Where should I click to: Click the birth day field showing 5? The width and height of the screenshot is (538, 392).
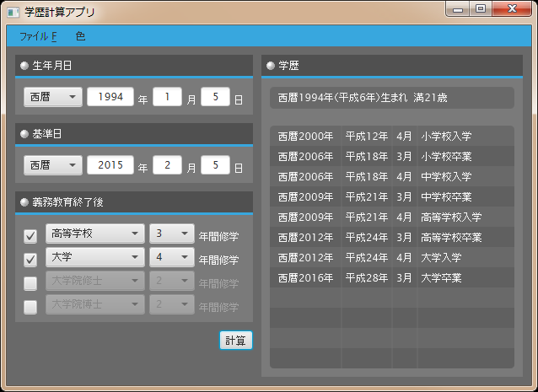pos(216,97)
